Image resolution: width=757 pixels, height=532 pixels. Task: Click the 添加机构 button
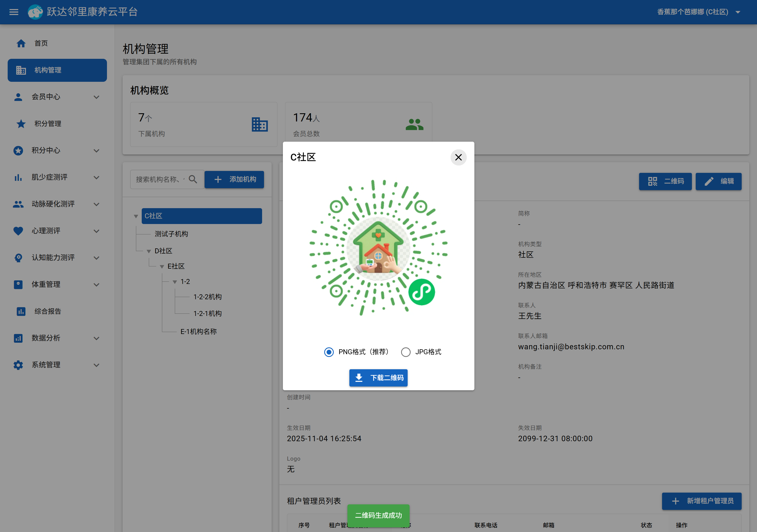click(234, 179)
